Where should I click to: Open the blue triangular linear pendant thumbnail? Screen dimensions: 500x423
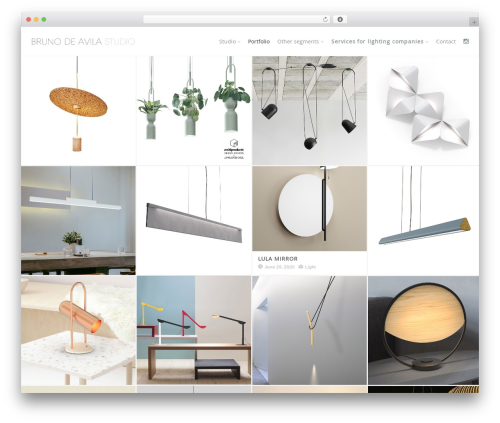424,220
